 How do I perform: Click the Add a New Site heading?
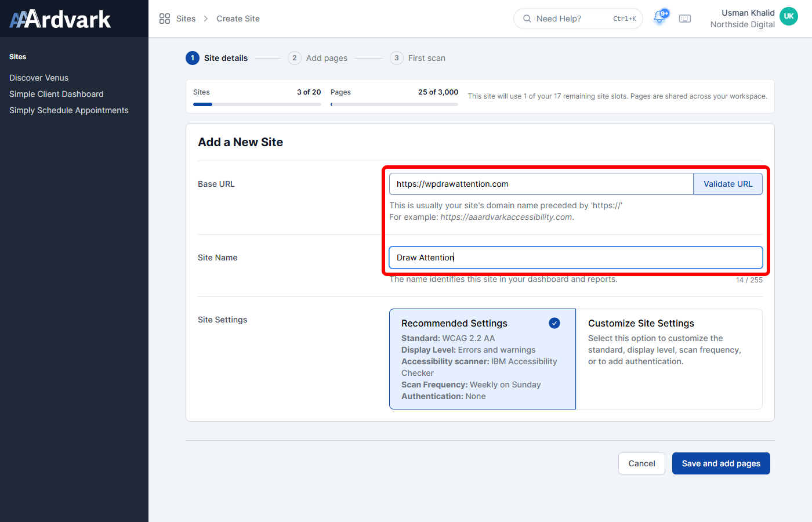click(x=241, y=142)
